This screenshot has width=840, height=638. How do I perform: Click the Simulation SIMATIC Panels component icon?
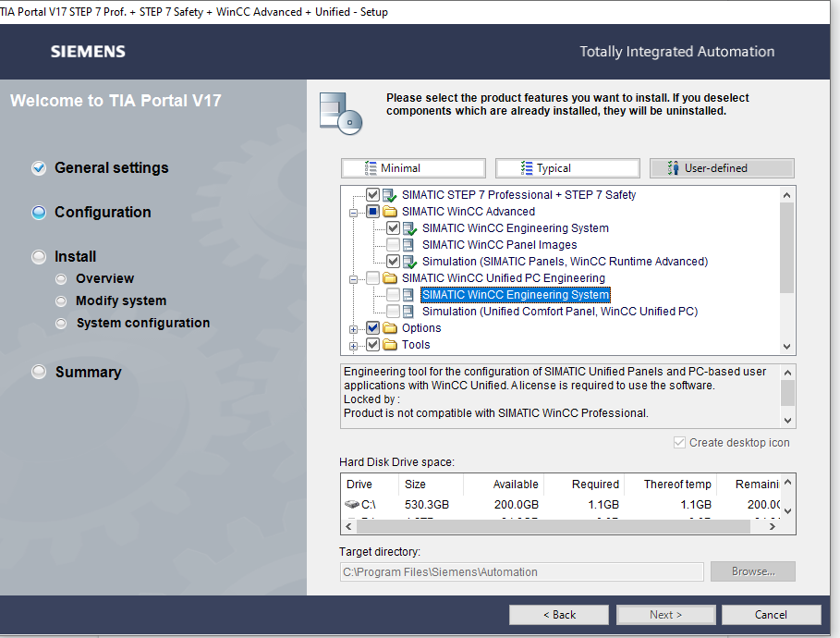(409, 262)
